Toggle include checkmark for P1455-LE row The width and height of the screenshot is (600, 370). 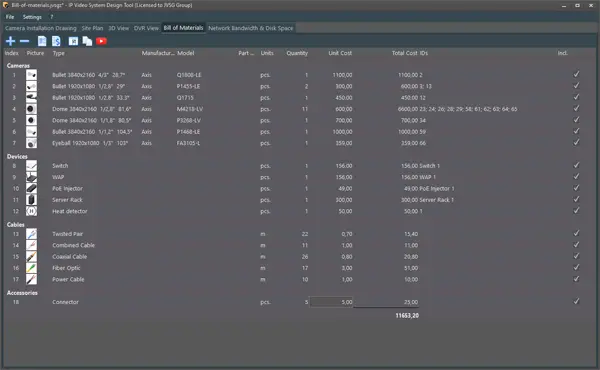point(576,86)
